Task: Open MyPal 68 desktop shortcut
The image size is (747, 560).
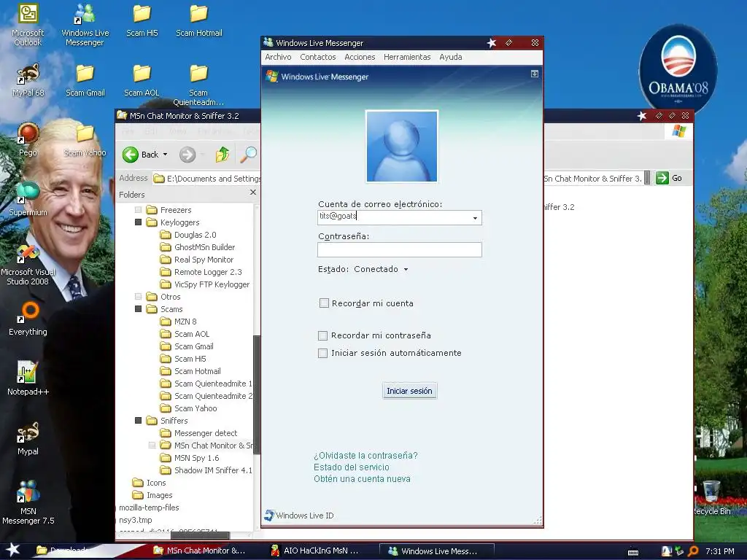Action: coord(28,80)
